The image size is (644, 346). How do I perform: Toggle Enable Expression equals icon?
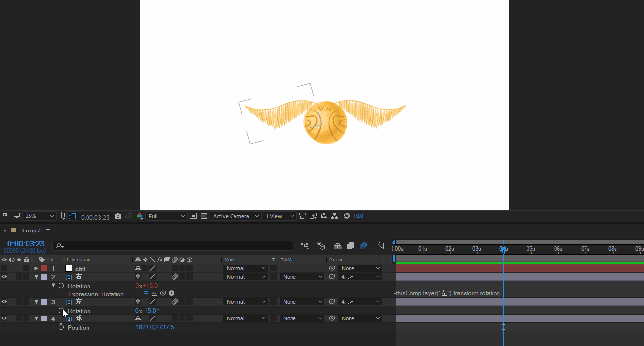tap(146, 293)
